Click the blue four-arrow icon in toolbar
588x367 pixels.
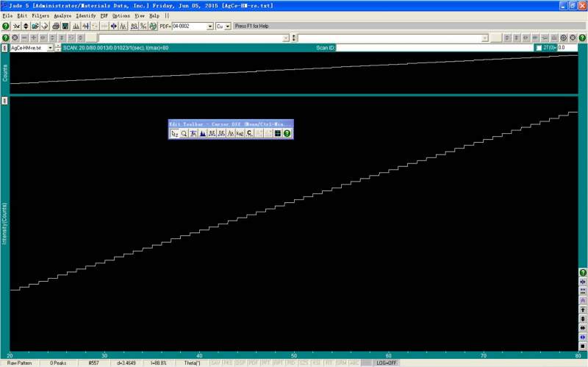pyautogui.click(x=114, y=26)
